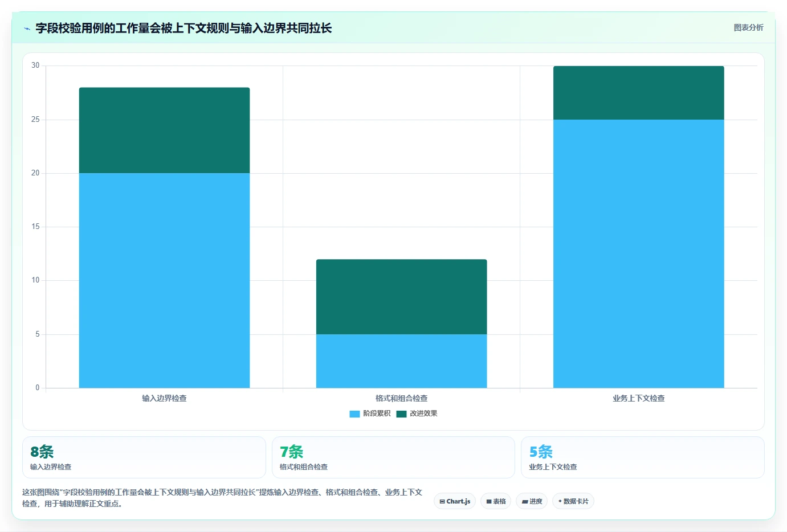This screenshot has height=532, width=787.
Task: Open the 5条 业务上下文检查 stat card
Action: click(x=643, y=457)
